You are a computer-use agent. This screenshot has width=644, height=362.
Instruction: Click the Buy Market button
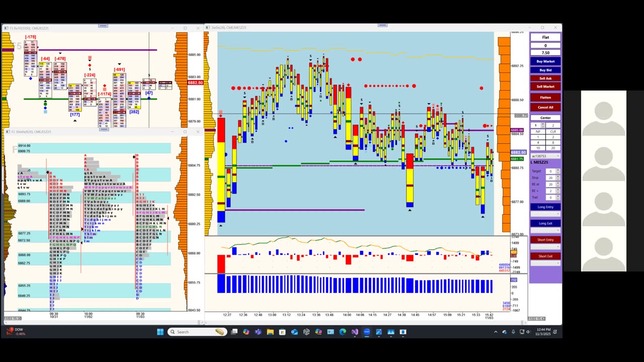[x=545, y=61]
